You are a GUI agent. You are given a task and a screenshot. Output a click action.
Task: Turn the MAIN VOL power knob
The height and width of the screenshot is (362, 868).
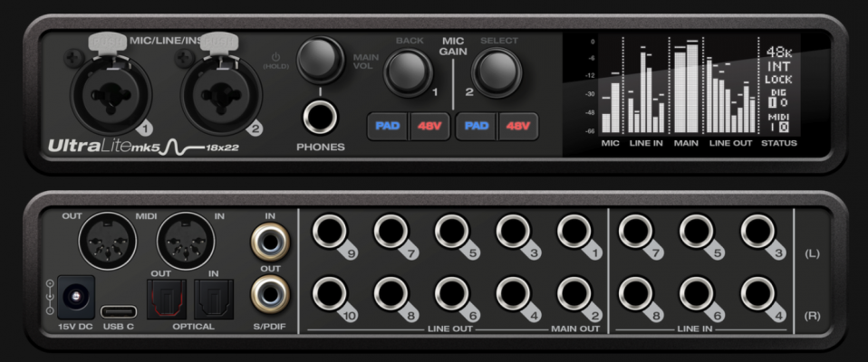pos(321,60)
